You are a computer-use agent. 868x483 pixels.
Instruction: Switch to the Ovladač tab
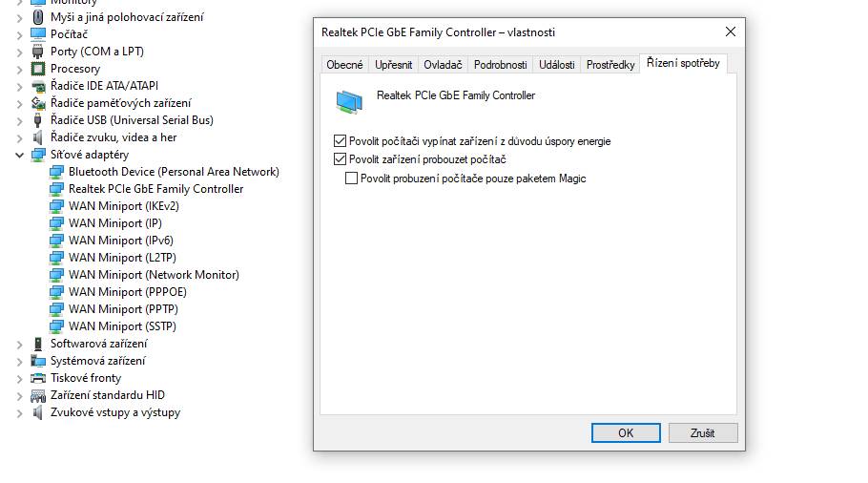443,65
